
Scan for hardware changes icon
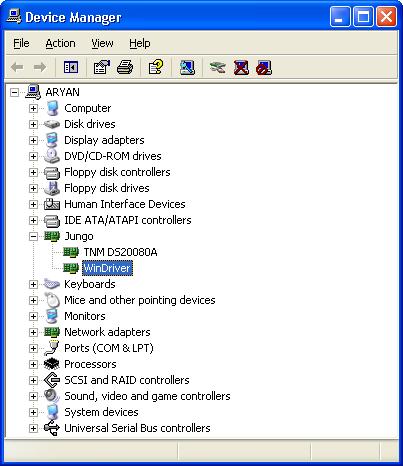(187, 67)
